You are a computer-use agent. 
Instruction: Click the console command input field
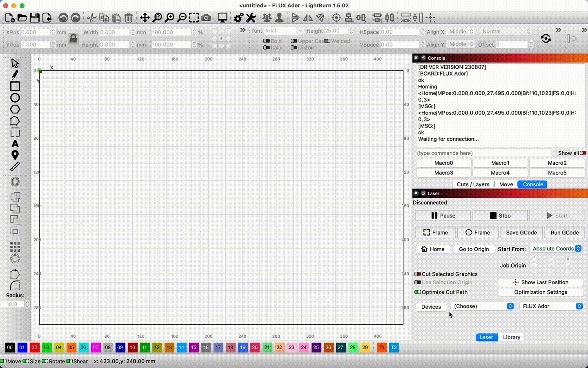[483, 153]
